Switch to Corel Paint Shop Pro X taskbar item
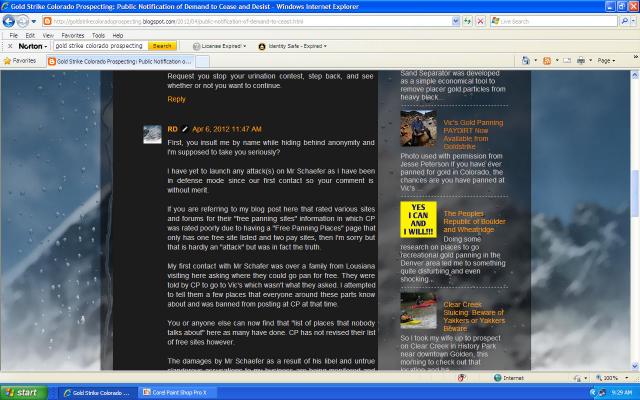This screenshot has width=640, height=400. [x=176, y=393]
